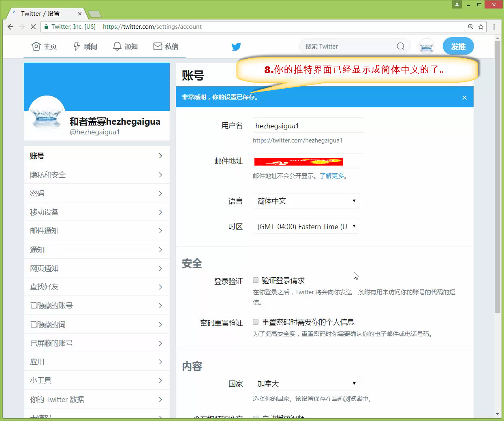
Task: Open Chrome's three-dot menu
Action: click(494, 27)
